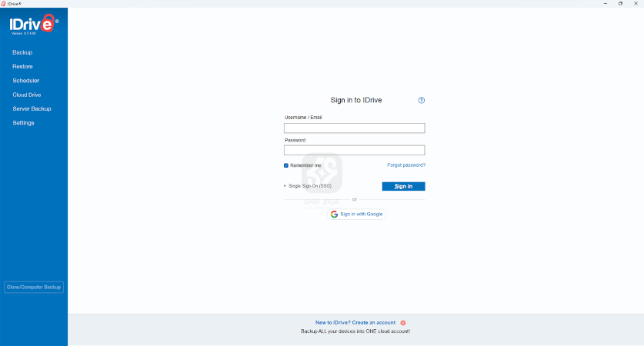Click the IDrive logo in the sidebar

point(34,24)
